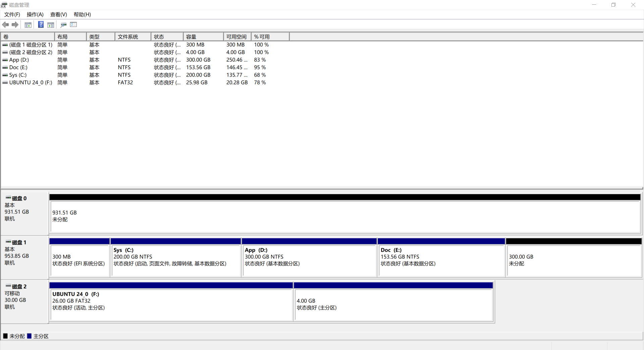The image size is (644, 350).
Task: Toggle the action pane toolbar icon
Action: pos(51,25)
